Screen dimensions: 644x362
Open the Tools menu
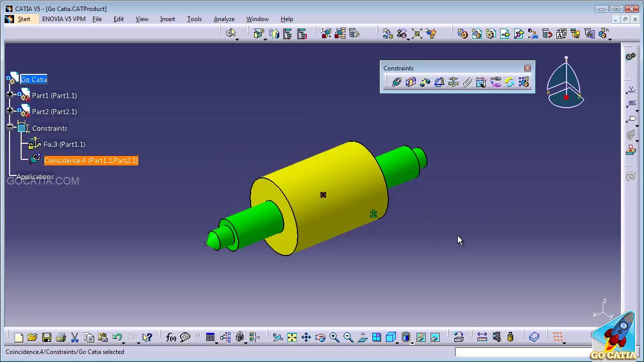194,19
